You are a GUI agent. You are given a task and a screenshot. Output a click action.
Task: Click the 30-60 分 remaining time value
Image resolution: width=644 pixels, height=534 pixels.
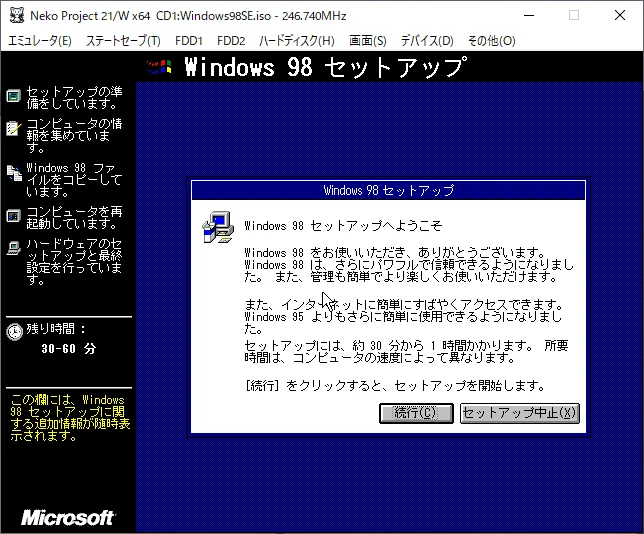pos(69,349)
